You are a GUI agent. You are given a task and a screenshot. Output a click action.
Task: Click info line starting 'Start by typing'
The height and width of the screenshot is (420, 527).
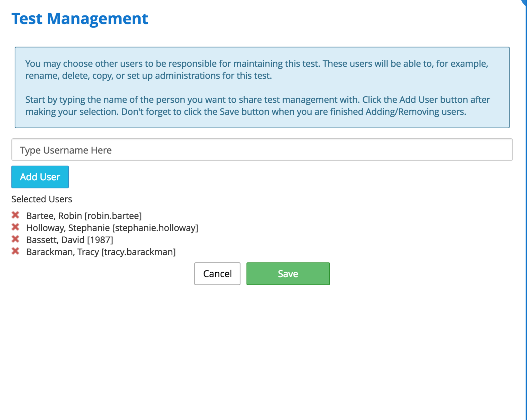point(257,100)
